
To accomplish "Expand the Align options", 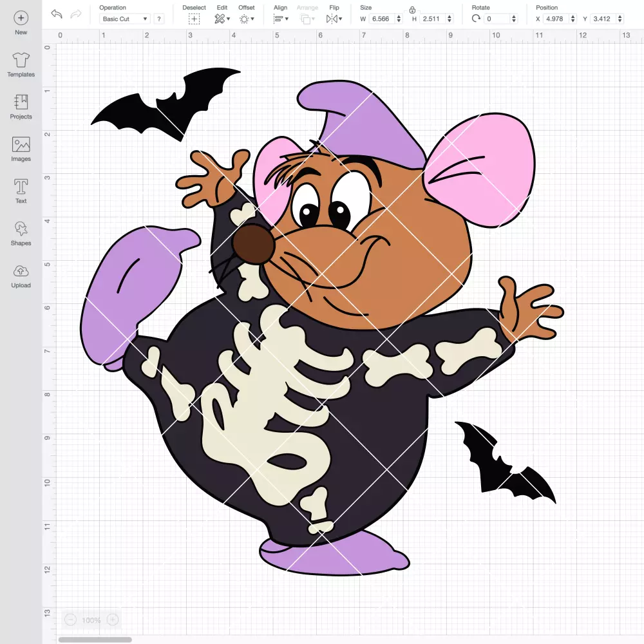I will (x=281, y=19).
